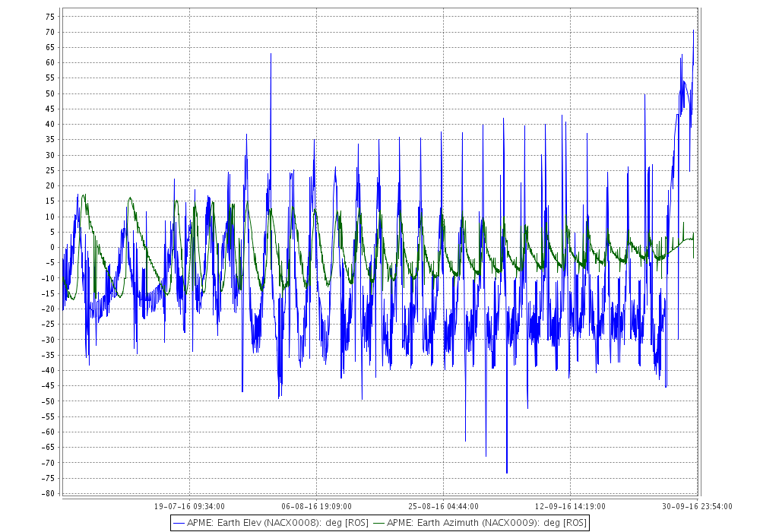Click the -75 y-axis value

[x=49, y=478]
